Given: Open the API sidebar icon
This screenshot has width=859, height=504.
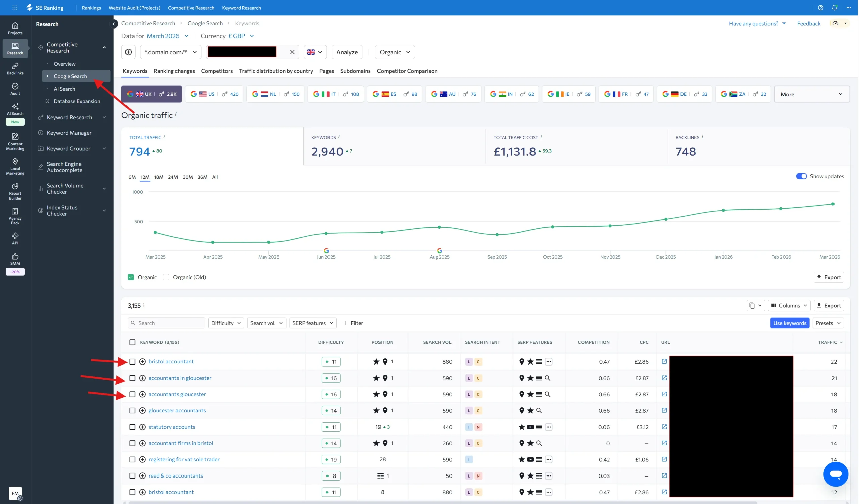Looking at the screenshot, I should coord(15,238).
